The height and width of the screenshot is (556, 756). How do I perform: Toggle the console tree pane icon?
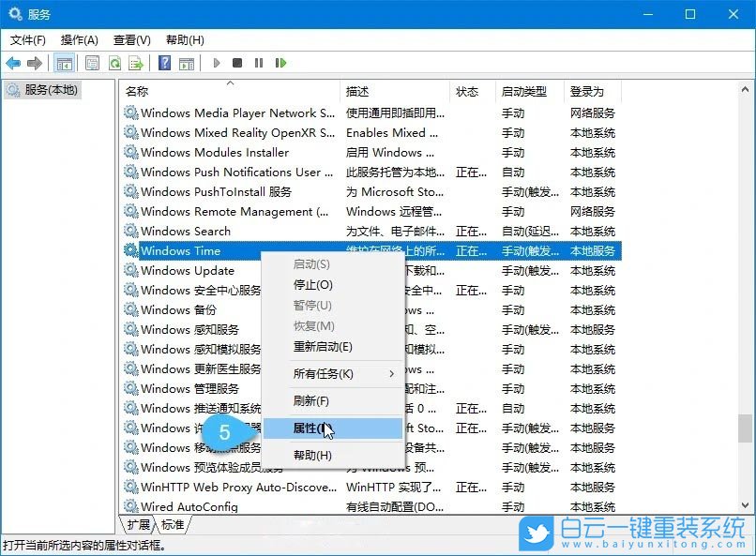pos(64,63)
